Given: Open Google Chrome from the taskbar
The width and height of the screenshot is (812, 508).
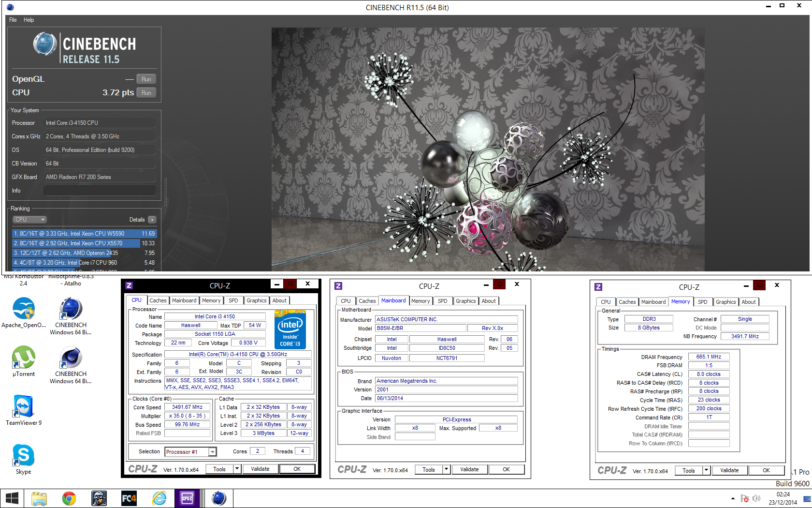Looking at the screenshot, I should coord(69,498).
